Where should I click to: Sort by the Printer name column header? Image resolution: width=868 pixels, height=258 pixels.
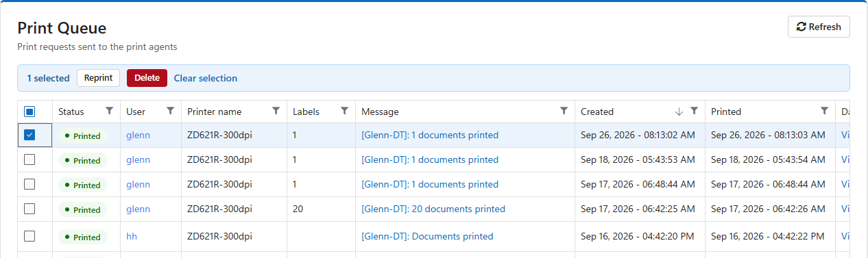pyautogui.click(x=214, y=112)
